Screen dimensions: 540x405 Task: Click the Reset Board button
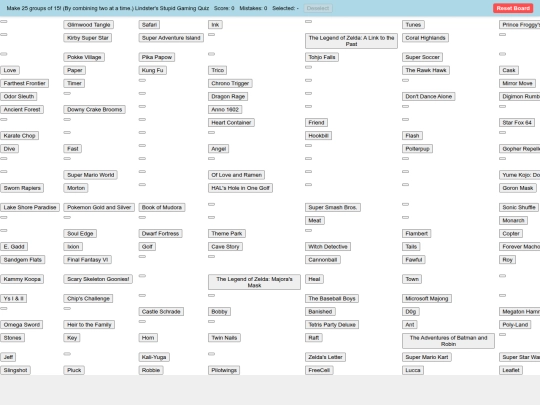click(513, 8)
